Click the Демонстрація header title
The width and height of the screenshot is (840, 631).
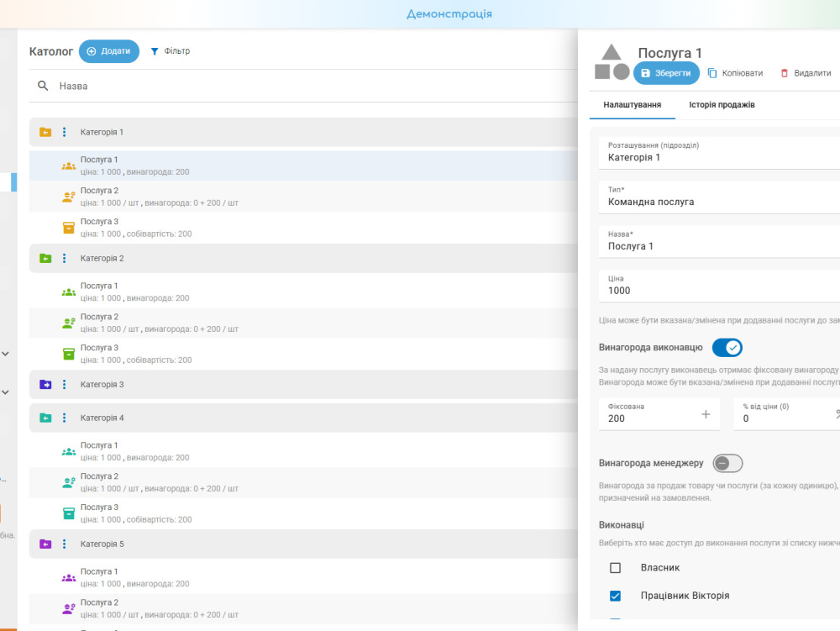click(x=449, y=14)
